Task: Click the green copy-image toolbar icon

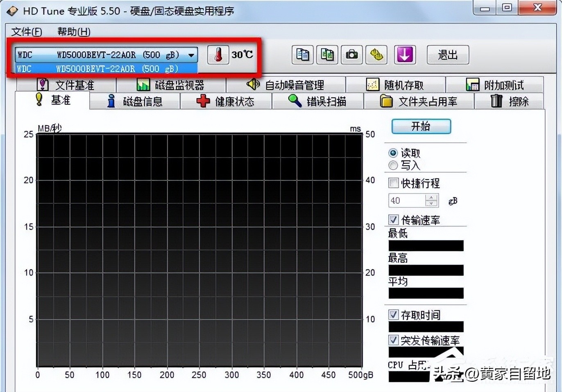Action: 327,55
